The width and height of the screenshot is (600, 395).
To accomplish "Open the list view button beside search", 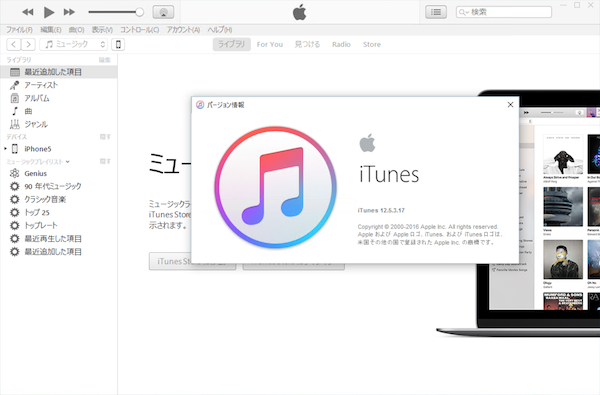I will point(436,12).
